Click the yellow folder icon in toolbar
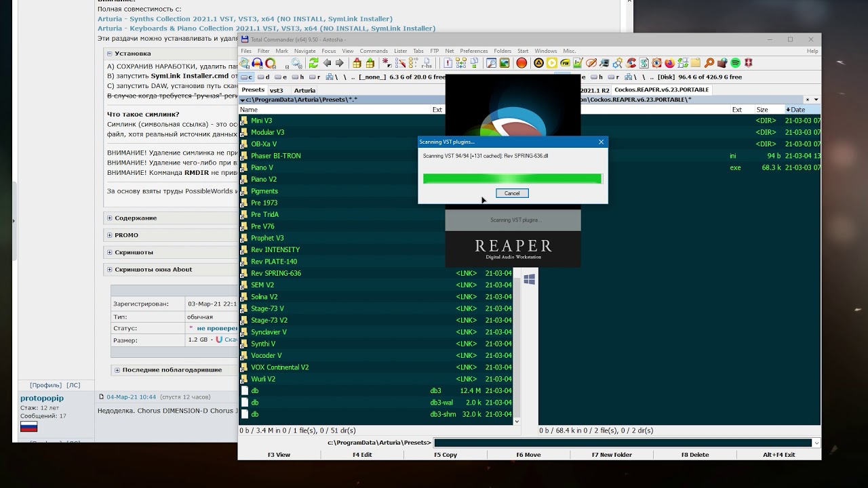The height and width of the screenshot is (488, 868). click(696, 63)
